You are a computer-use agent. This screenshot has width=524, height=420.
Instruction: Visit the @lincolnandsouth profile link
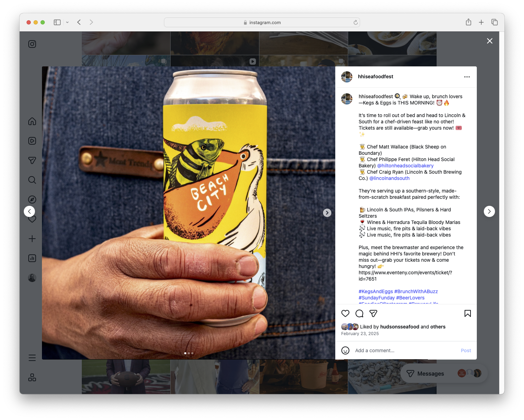[389, 178]
